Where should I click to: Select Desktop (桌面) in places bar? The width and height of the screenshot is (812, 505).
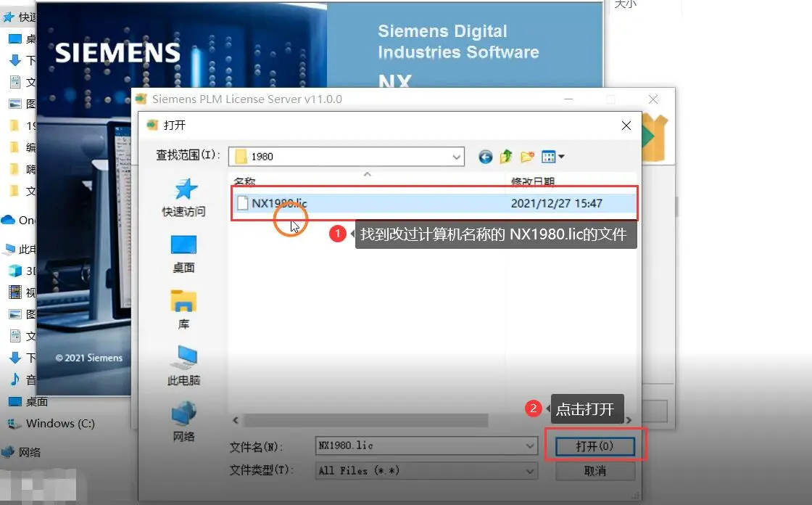point(184,255)
